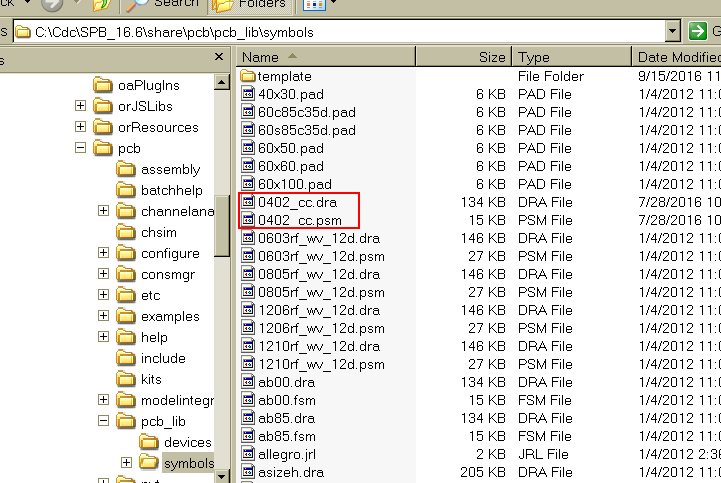This screenshot has width=721, height=483.
Task: Collapse the pcb_lib tree node
Action: tap(103, 420)
